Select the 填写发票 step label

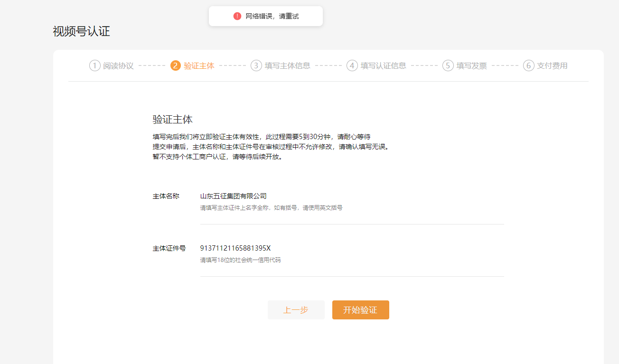tap(472, 65)
